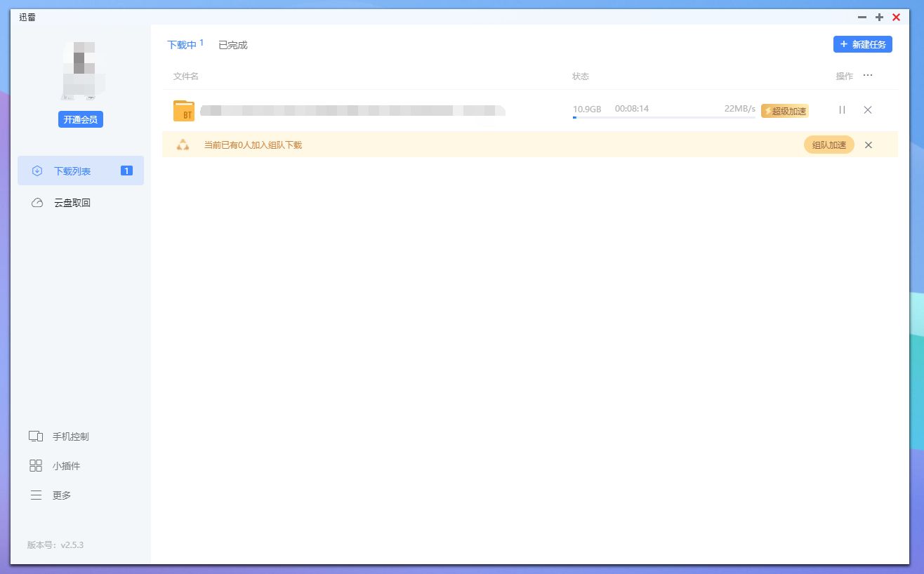Maximize the 迅雷 window
924x574 pixels.
coord(879,17)
